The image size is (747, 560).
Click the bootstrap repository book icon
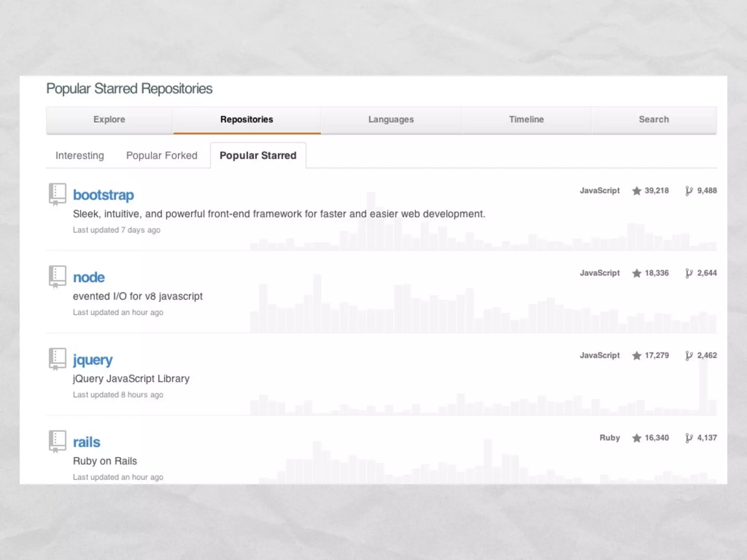point(58,194)
